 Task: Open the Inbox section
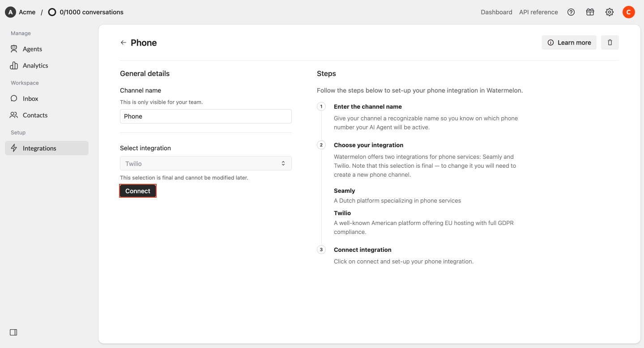(x=47, y=98)
